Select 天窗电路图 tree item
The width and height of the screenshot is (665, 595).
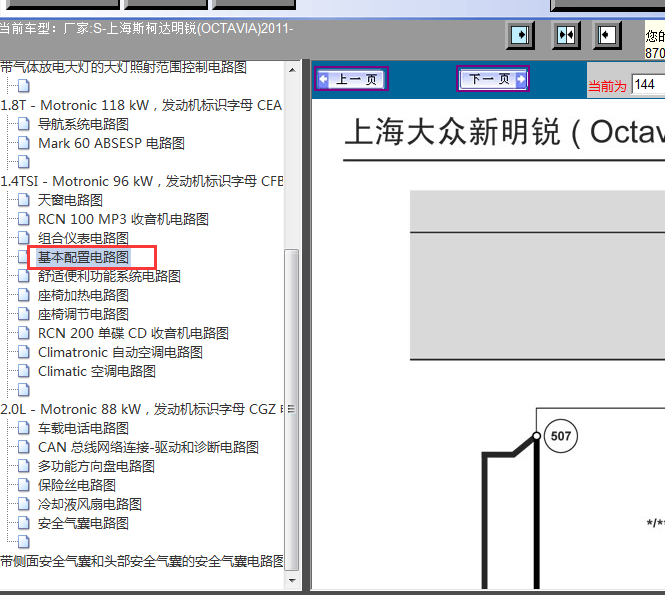click(x=70, y=200)
